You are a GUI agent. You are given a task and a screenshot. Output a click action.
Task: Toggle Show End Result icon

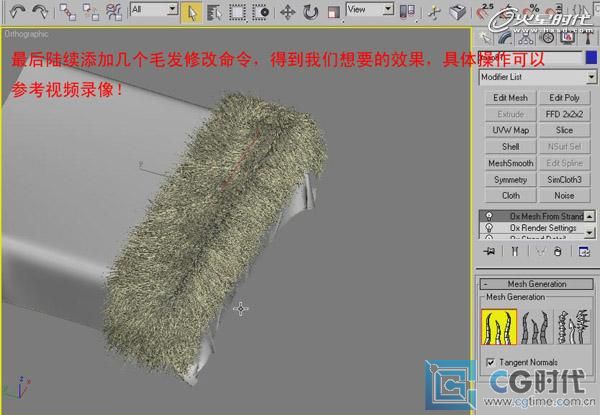pos(515,251)
